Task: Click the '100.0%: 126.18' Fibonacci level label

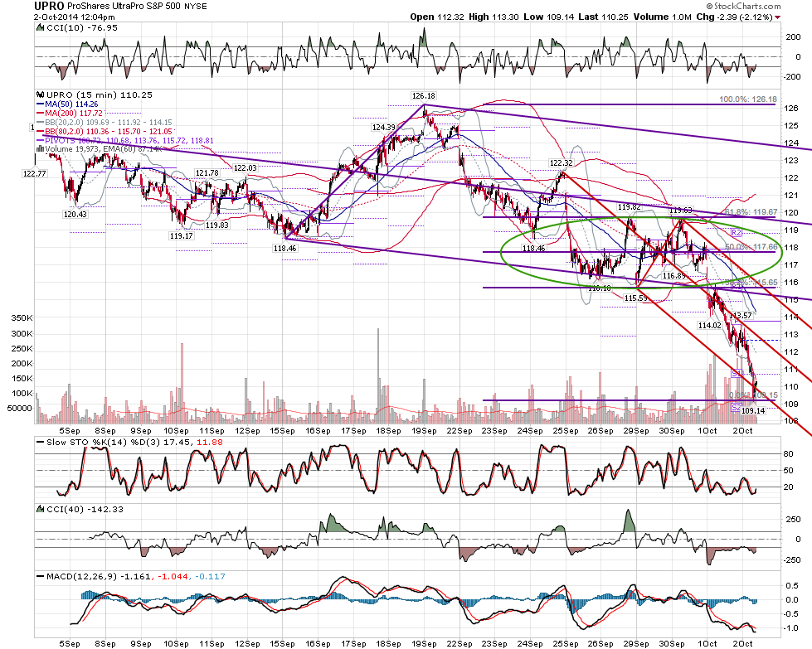Action: [x=748, y=99]
